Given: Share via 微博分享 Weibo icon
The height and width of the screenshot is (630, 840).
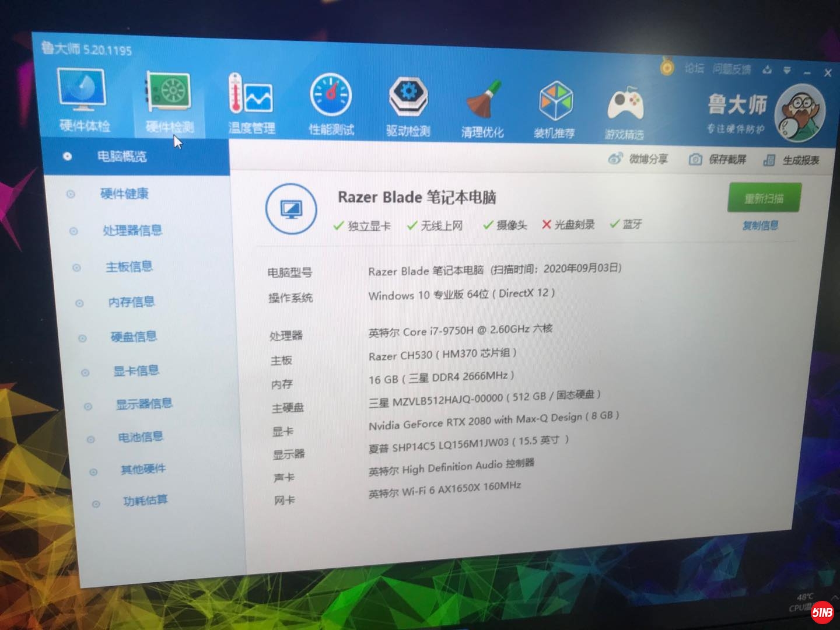Looking at the screenshot, I should 615,158.
